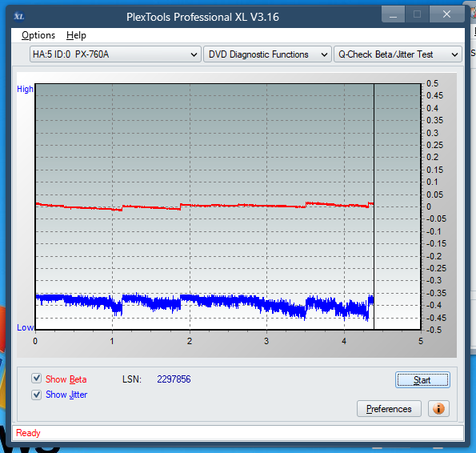The image size is (476, 453).
Task: Start the Beta/Jitter test
Action: pyautogui.click(x=422, y=380)
